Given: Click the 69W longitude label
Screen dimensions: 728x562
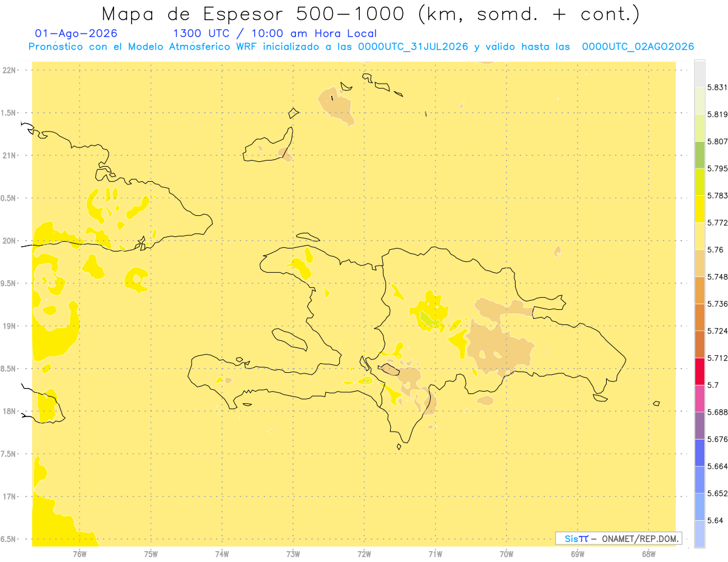Looking at the screenshot, I should click(x=578, y=554).
